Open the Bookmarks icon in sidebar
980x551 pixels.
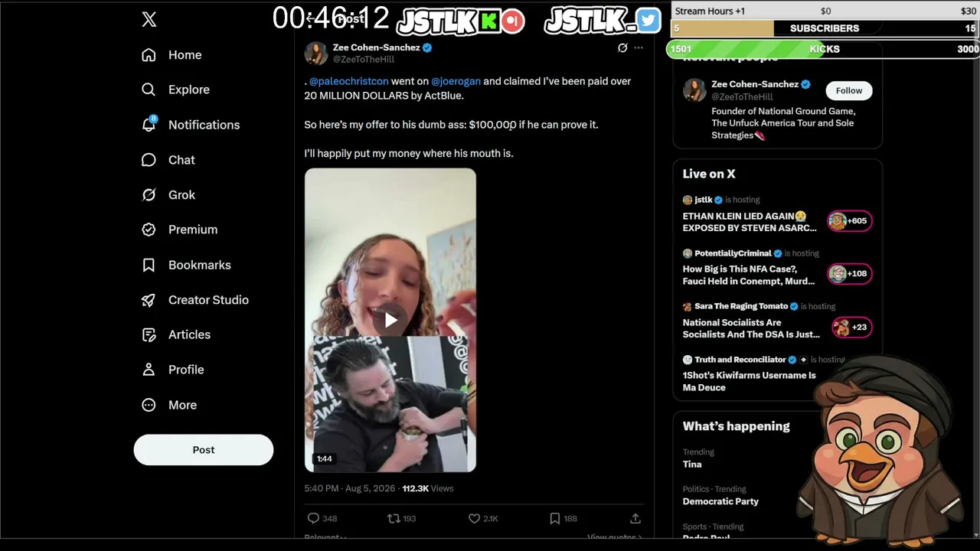click(x=149, y=265)
